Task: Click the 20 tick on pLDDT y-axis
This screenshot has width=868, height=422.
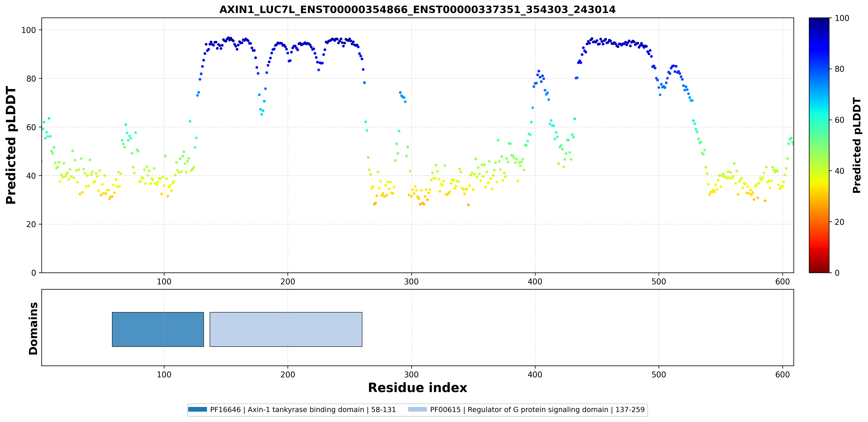Action: (x=31, y=224)
